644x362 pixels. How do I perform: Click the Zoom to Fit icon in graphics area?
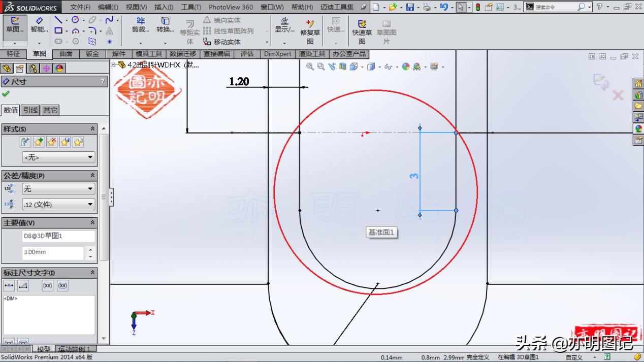click(x=309, y=67)
